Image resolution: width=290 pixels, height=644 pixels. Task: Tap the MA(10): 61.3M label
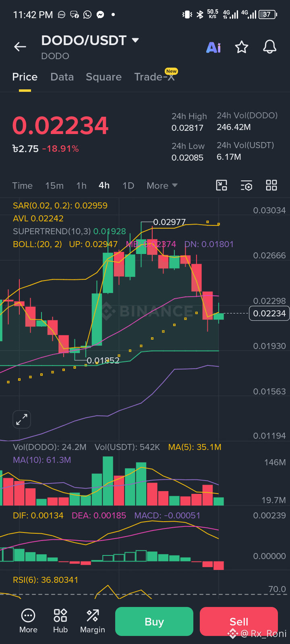[42, 460]
